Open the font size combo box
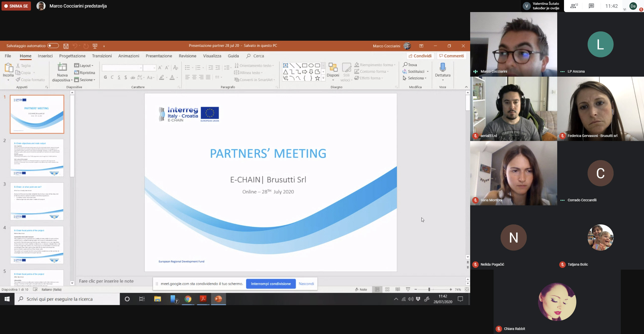Viewport: 644px width, 334px height. click(150, 68)
